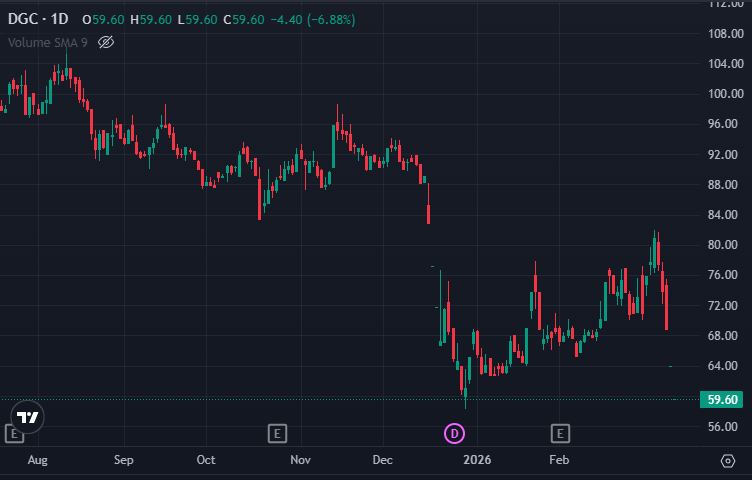Click the Dec label on time axis
Screen dimensions: 752x480
(383, 460)
